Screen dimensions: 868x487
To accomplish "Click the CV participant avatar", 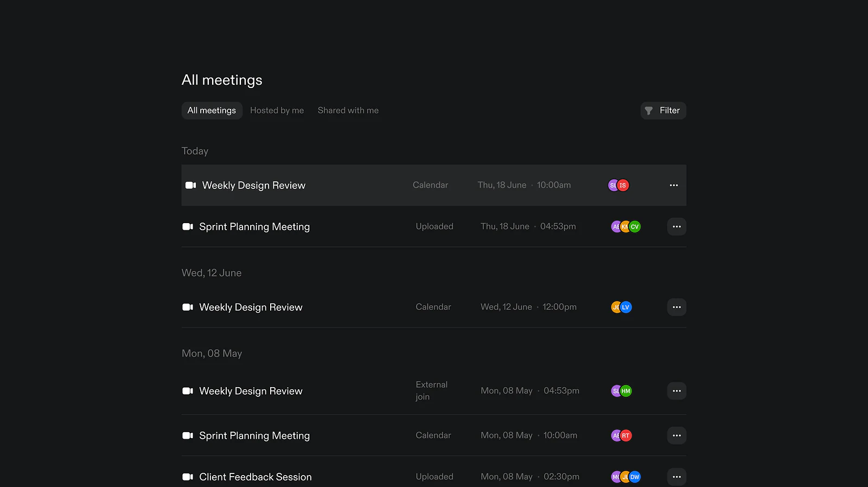I will (x=635, y=226).
